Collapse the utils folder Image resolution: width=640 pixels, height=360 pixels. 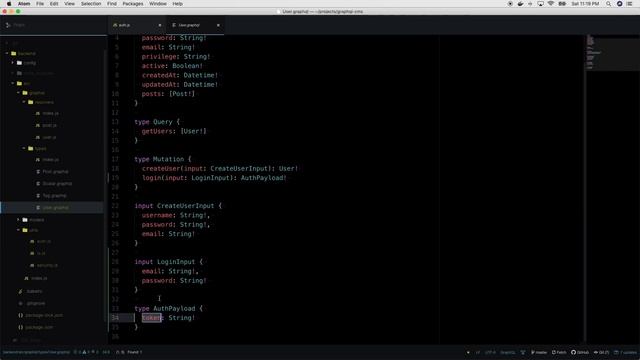(x=19, y=230)
